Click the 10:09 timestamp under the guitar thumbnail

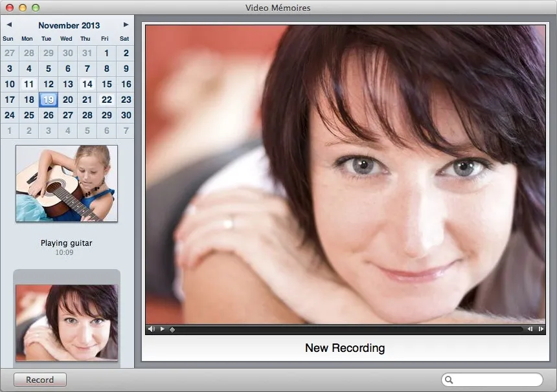(x=64, y=252)
